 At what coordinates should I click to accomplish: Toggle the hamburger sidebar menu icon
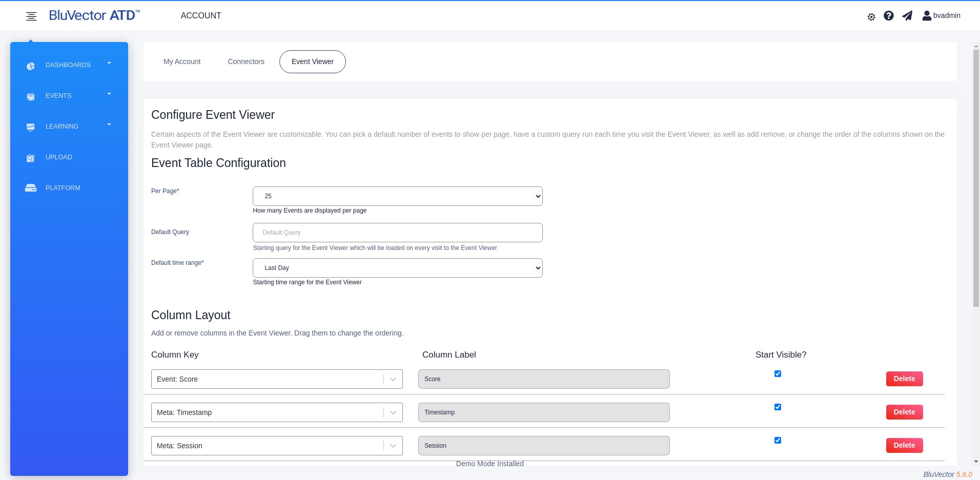tap(31, 16)
